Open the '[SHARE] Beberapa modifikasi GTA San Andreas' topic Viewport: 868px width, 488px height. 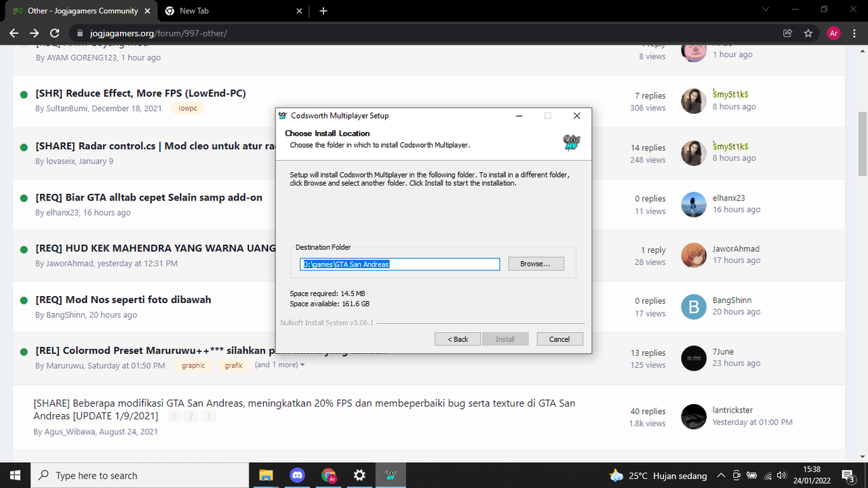pos(304,409)
